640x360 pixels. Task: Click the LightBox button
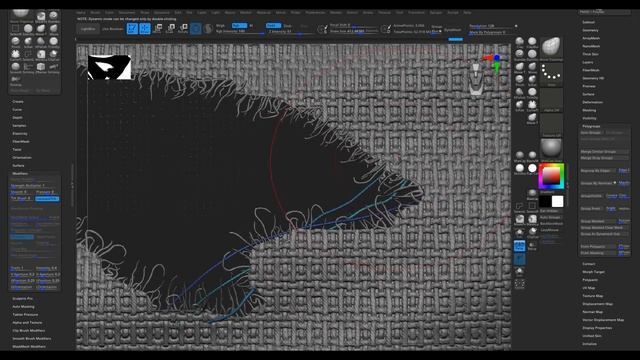click(88, 29)
